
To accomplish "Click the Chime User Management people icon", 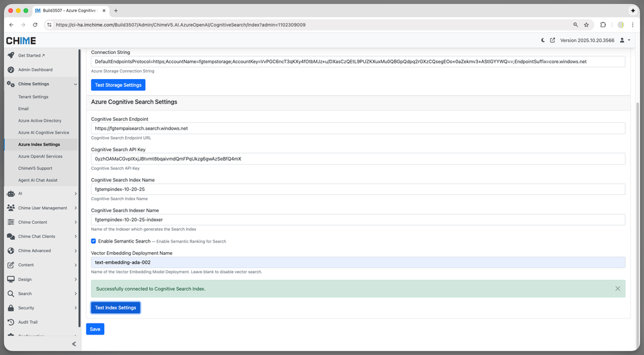I will pos(11,208).
